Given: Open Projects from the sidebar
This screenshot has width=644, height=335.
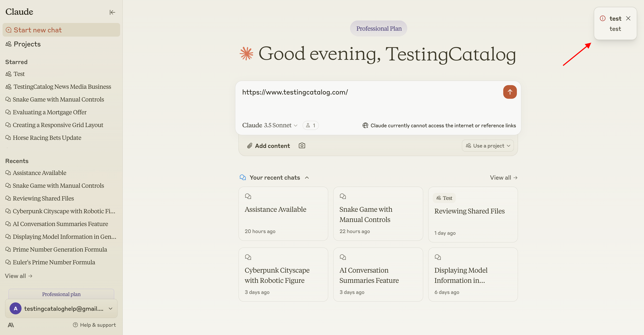Looking at the screenshot, I should (27, 44).
